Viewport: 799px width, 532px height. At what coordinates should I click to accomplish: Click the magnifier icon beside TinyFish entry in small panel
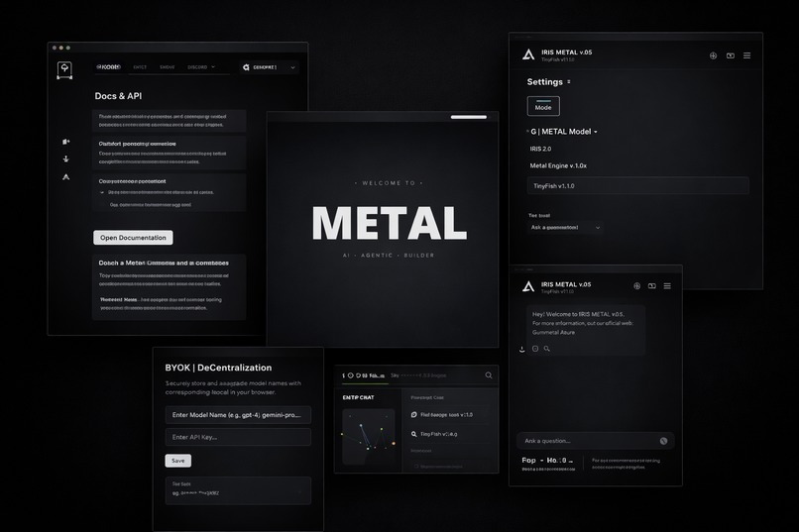pos(413,434)
